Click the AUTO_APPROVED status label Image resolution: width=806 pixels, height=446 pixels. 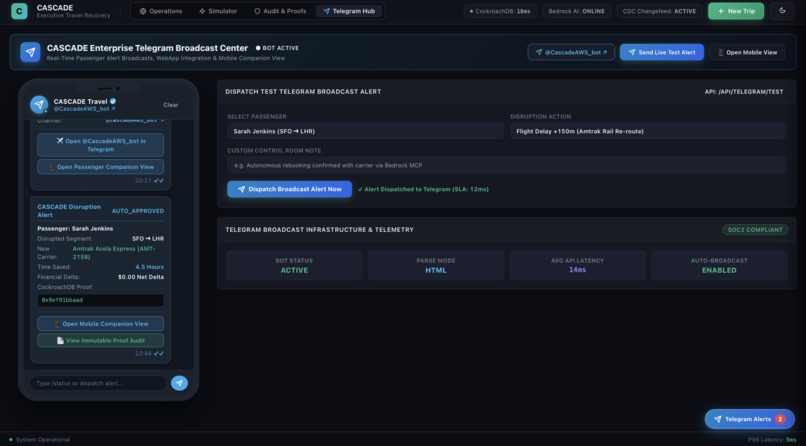[x=138, y=211]
